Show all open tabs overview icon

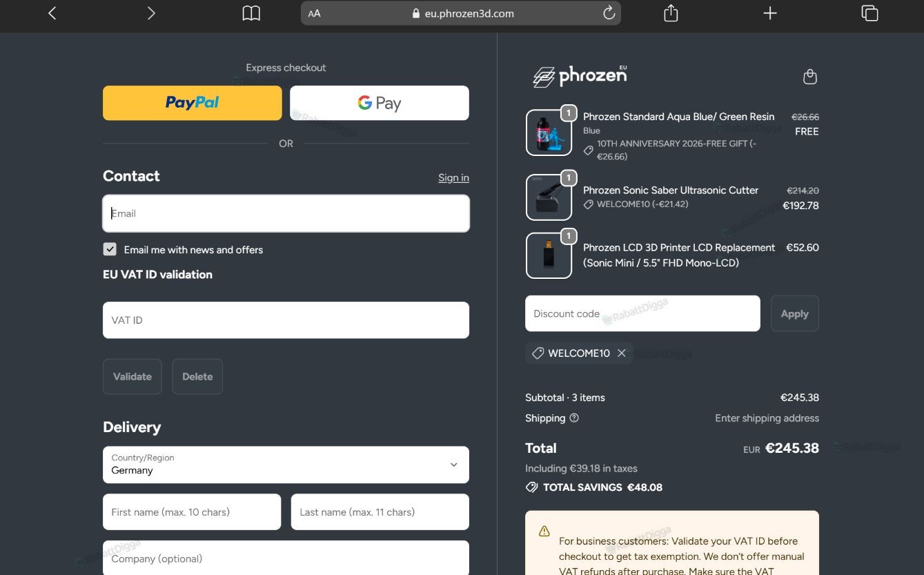coord(869,13)
